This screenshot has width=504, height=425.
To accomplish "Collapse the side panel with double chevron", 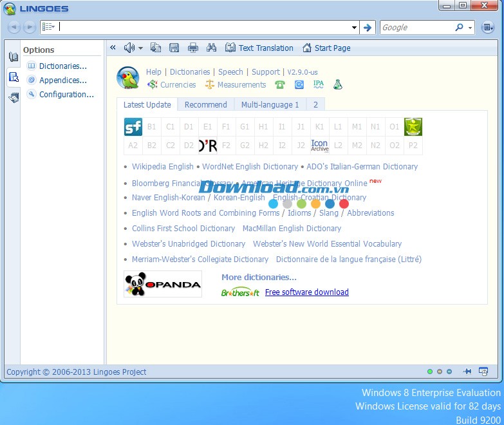I will [x=113, y=48].
